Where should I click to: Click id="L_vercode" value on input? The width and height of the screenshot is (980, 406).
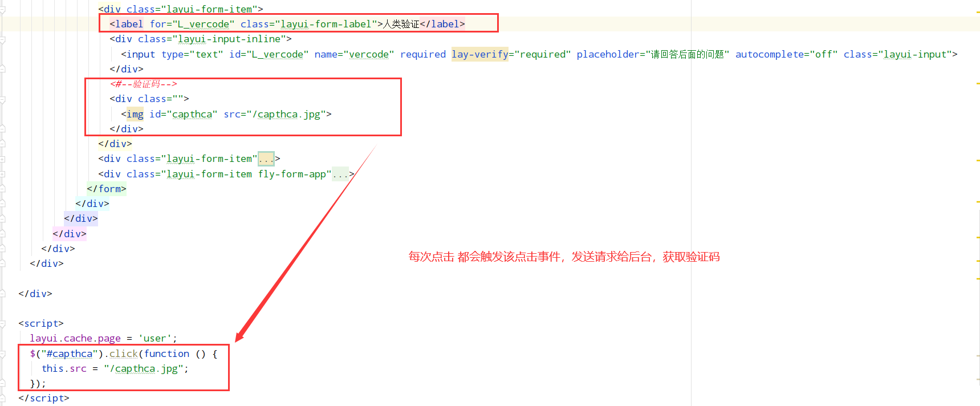[x=278, y=54]
